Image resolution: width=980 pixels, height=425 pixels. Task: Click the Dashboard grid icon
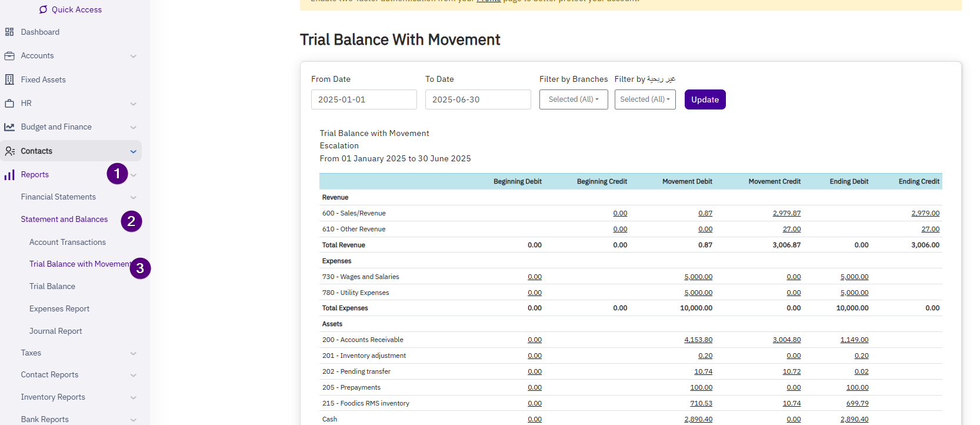click(x=9, y=32)
